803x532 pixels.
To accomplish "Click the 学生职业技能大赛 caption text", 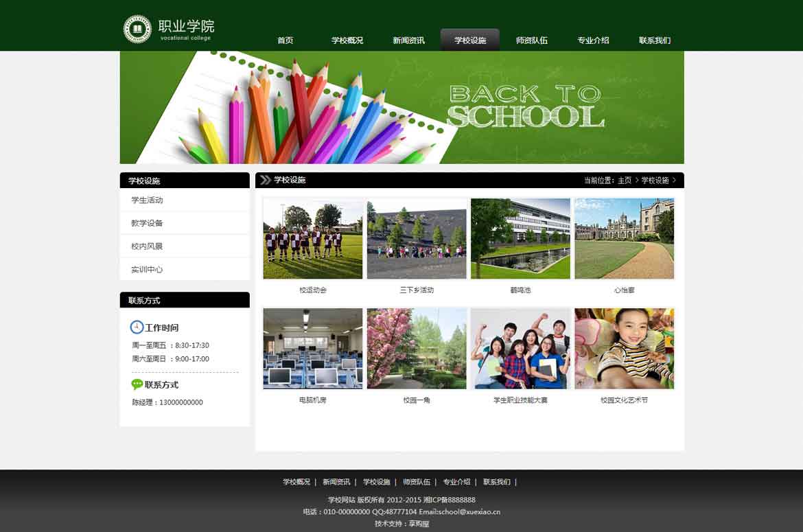I will coord(520,400).
